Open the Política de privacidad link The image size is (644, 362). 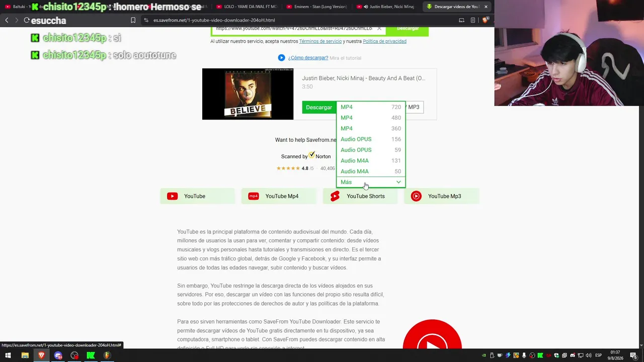point(384,41)
